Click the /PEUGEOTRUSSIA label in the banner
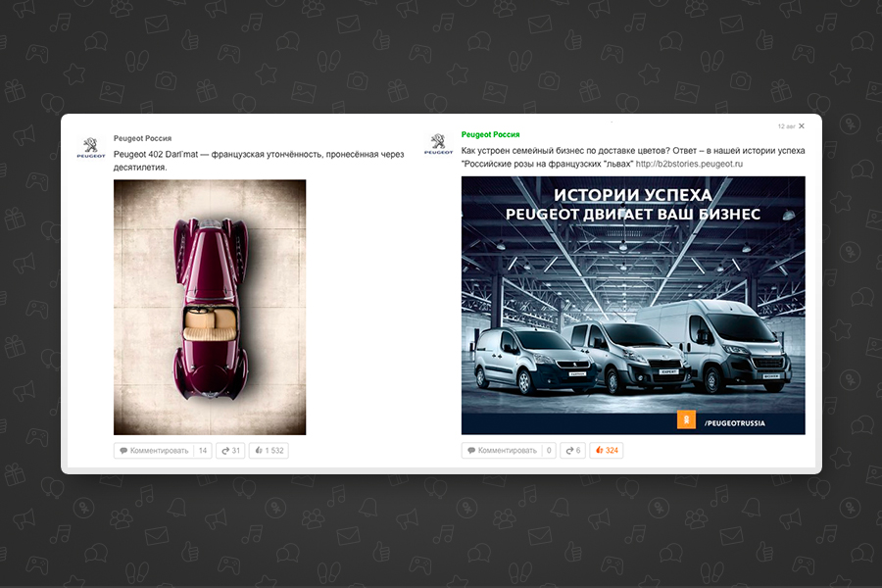882x588 pixels. point(735,423)
